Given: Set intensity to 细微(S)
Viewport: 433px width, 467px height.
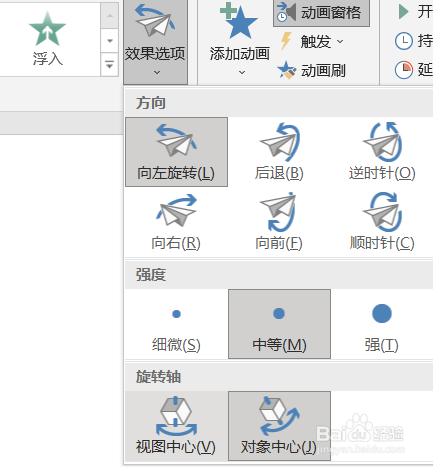Looking at the screenshot, I should (x=176, y=324).
